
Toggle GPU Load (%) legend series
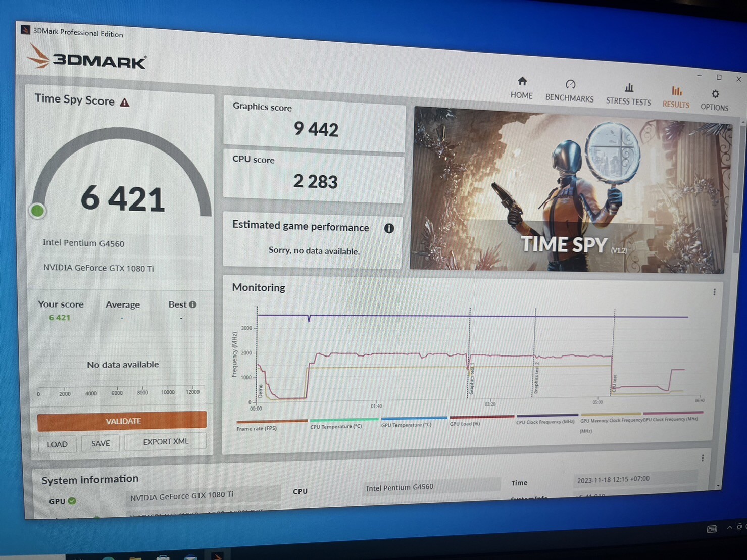[x=465, y=423]
